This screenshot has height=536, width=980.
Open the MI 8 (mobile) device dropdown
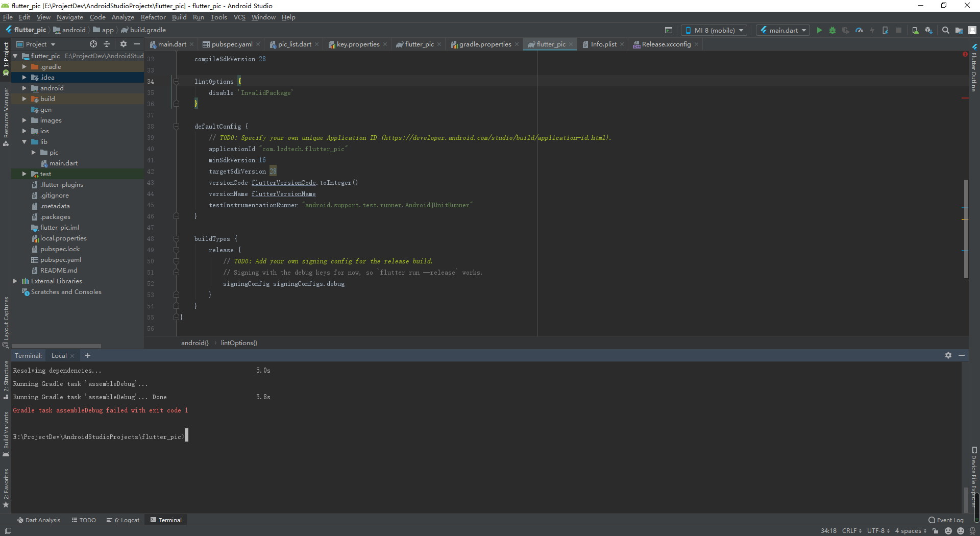[x=714, y=31]
